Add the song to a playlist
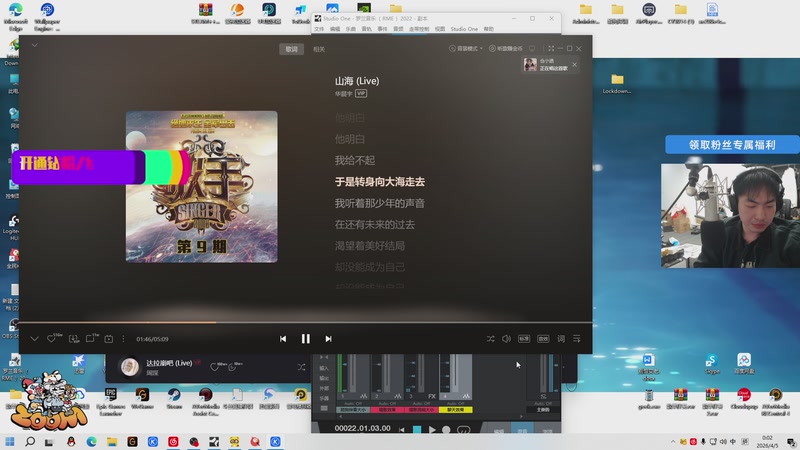 pos(109,339)
